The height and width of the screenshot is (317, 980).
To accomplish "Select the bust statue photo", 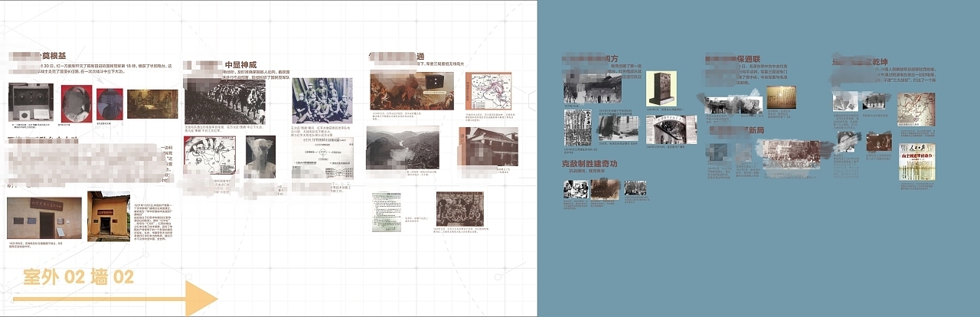I will click(260, 157).
